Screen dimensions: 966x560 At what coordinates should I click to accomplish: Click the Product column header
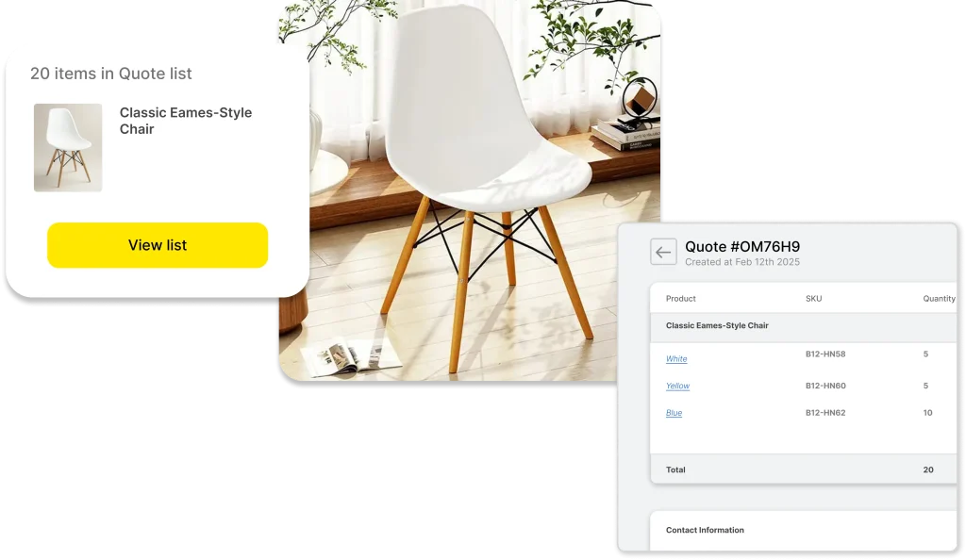(680, 299)
